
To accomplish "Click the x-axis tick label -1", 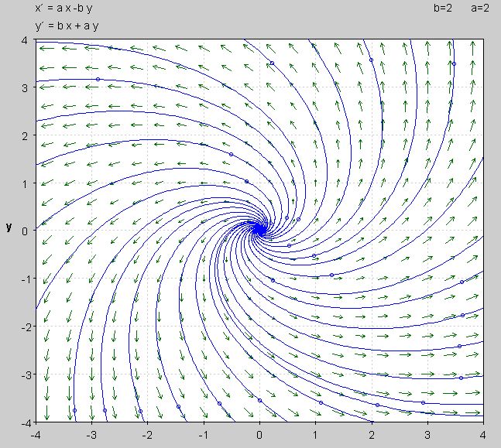I will point(204,435).
